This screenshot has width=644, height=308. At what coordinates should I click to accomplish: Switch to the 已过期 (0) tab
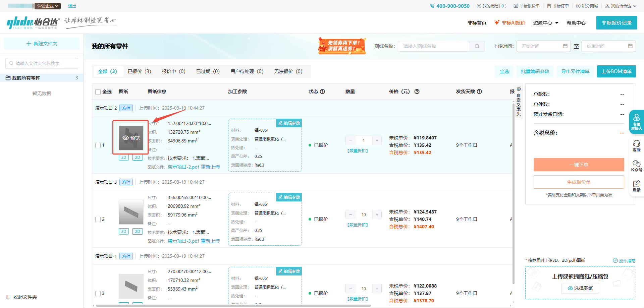click(x=208, y=71)
